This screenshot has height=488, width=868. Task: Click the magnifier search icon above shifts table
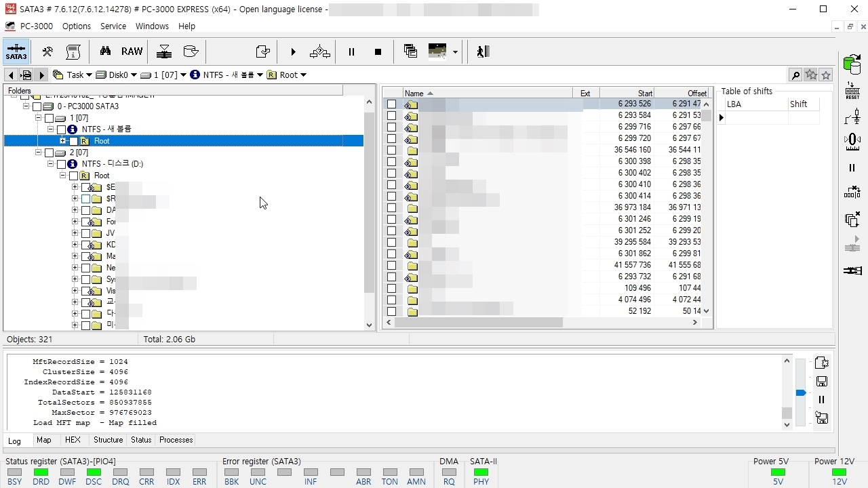pos(795,75)
